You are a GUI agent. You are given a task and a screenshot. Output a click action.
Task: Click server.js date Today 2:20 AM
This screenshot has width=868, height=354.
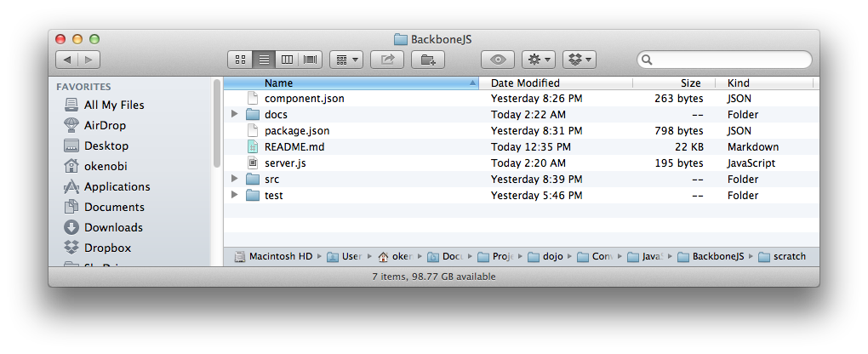(x=528, y=163)
